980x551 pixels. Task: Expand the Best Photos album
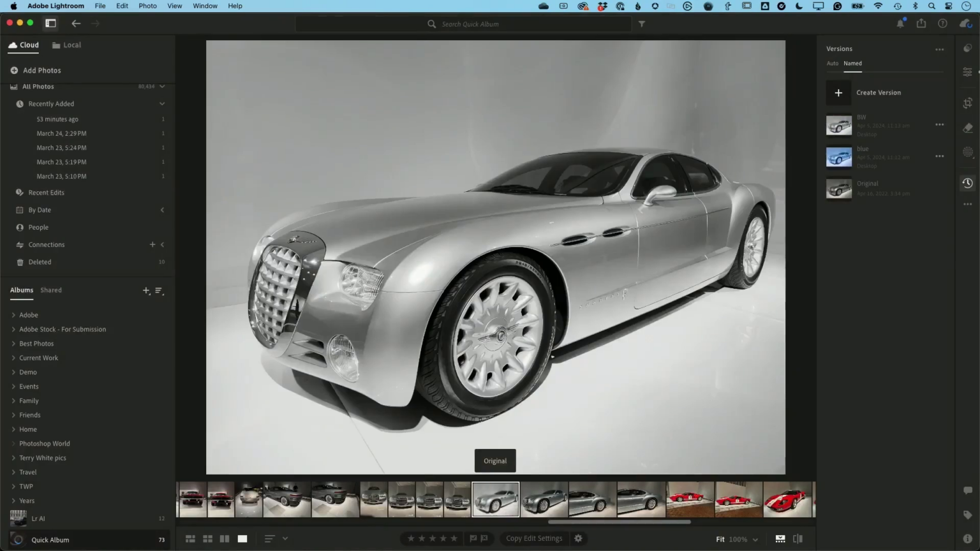click(13, 343)
